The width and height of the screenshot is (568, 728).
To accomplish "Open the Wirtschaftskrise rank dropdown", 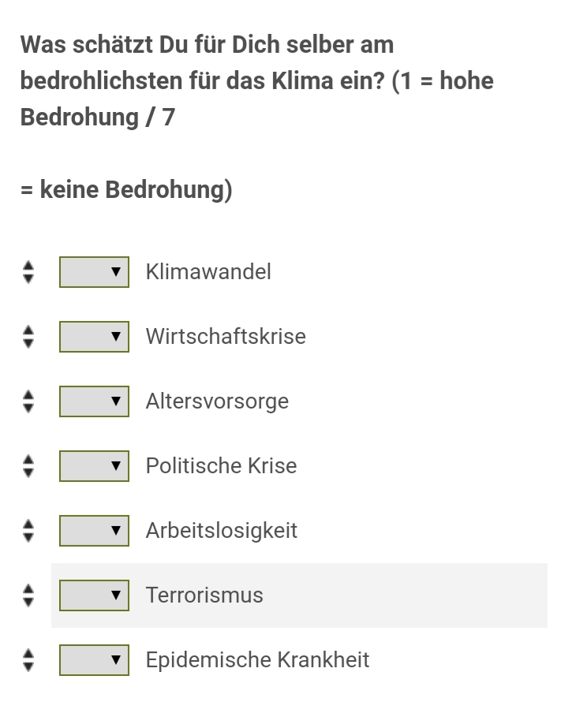I will tap(95, 337).
